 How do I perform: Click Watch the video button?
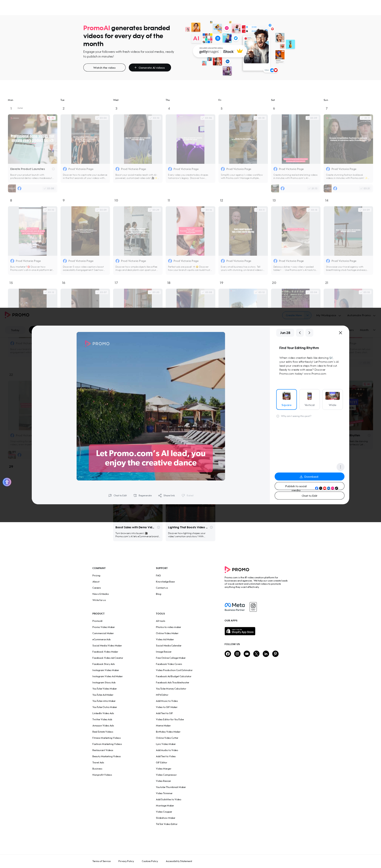pyautogui.click(x=104, y=68)
